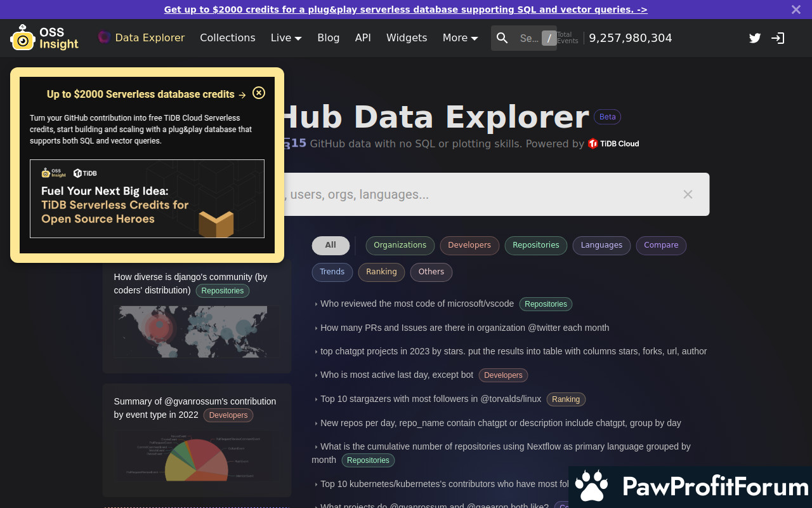Click Developers tag on gvanrossum card
Screen dimensions: 812x508
[x=228, y=415]
